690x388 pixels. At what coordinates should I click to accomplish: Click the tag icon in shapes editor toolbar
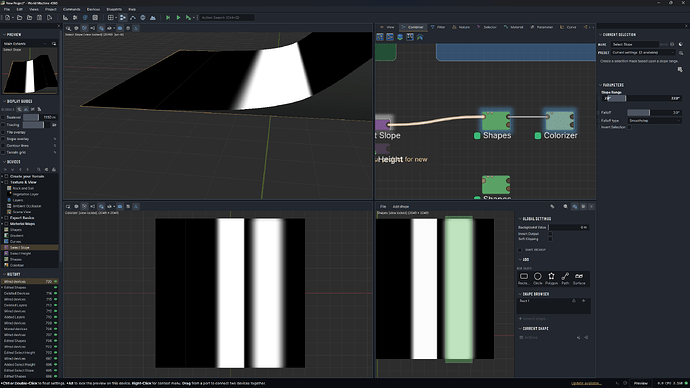[x=552, y=206]
